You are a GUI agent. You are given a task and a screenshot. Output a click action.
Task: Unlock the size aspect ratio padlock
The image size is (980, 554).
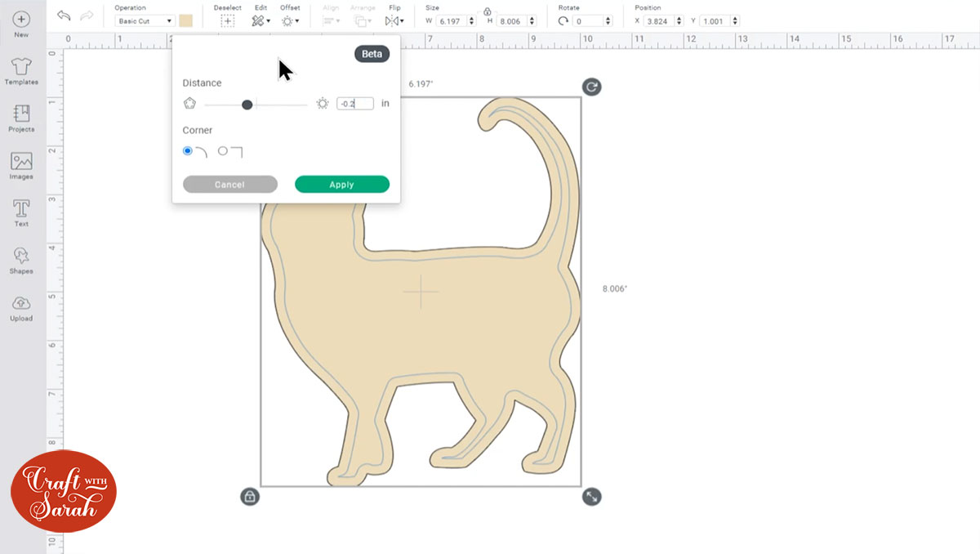(x=487, y=14)
